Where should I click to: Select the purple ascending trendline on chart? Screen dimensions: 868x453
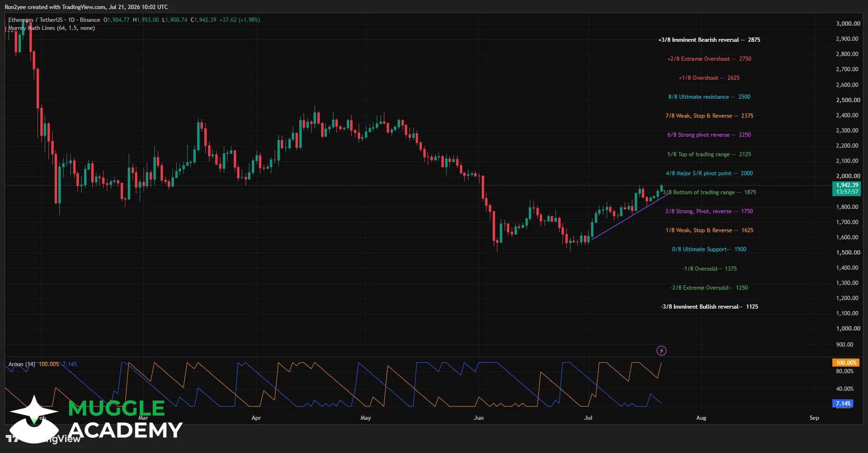pos(630,216)
